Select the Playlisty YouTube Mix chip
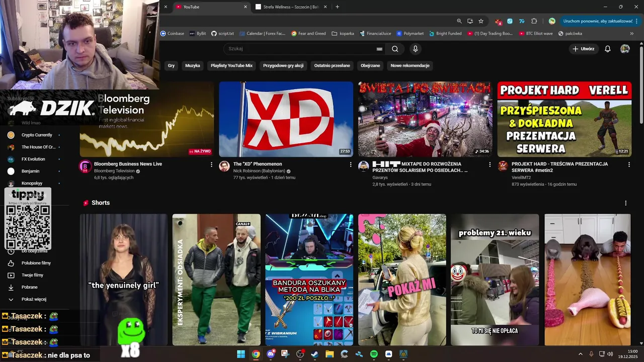 tap(231, 65)
